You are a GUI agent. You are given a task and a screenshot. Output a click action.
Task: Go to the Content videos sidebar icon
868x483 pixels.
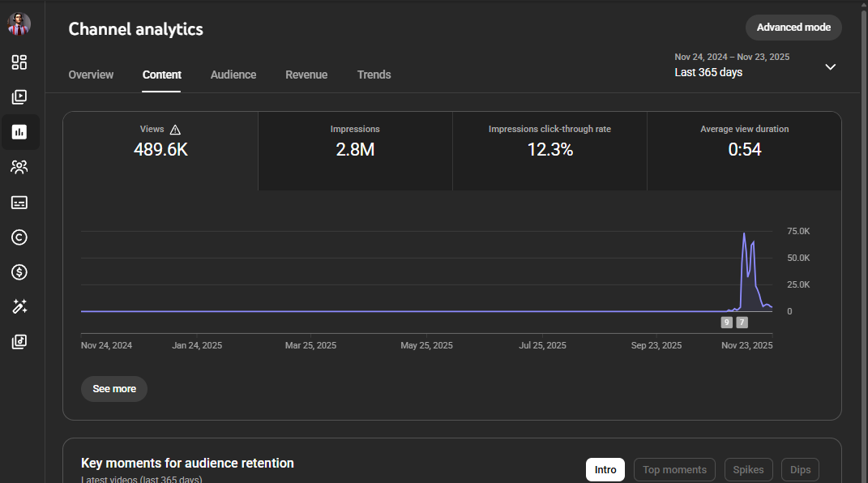[x=19, y=97]
